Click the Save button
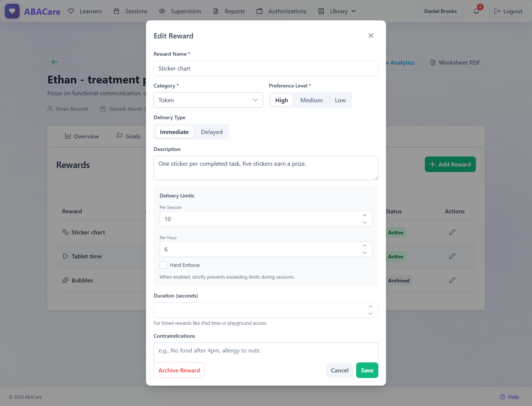The image size is (532, 406). [x=367, y=370]
